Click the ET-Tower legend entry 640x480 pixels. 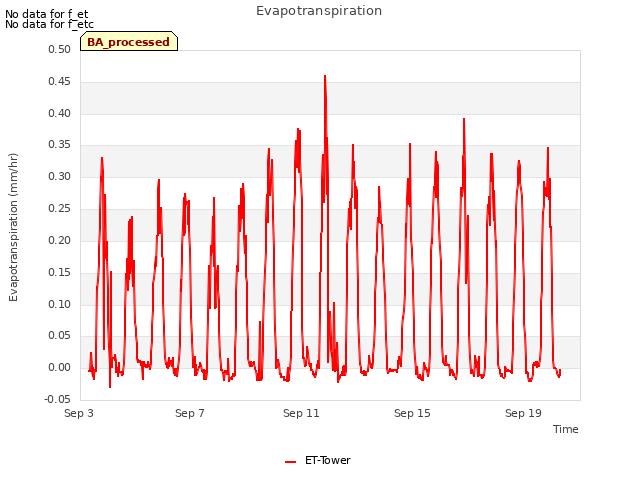(x=318, y=460)
